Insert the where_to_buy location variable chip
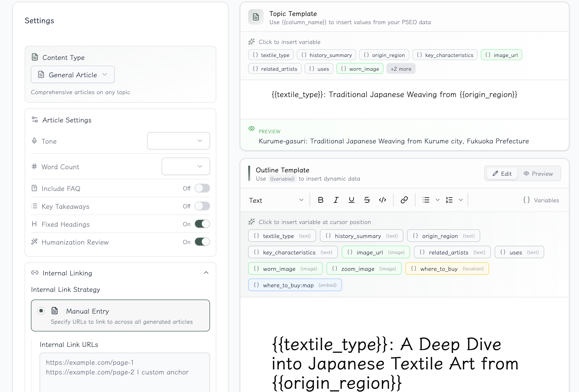This screenshot has width=579, height=392. [x=447, y=269]
